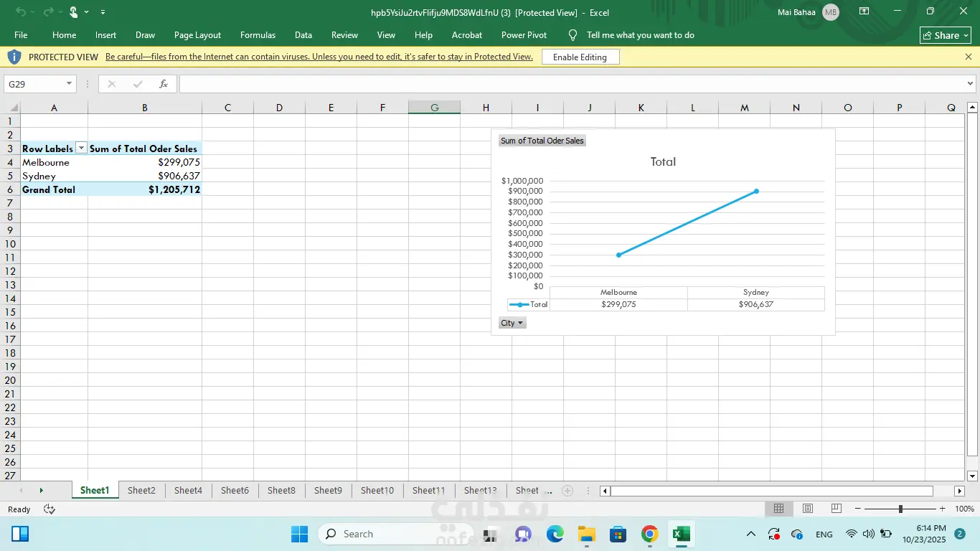Click the zoom in plus button
980x551 pixels.
pos(942,509)
